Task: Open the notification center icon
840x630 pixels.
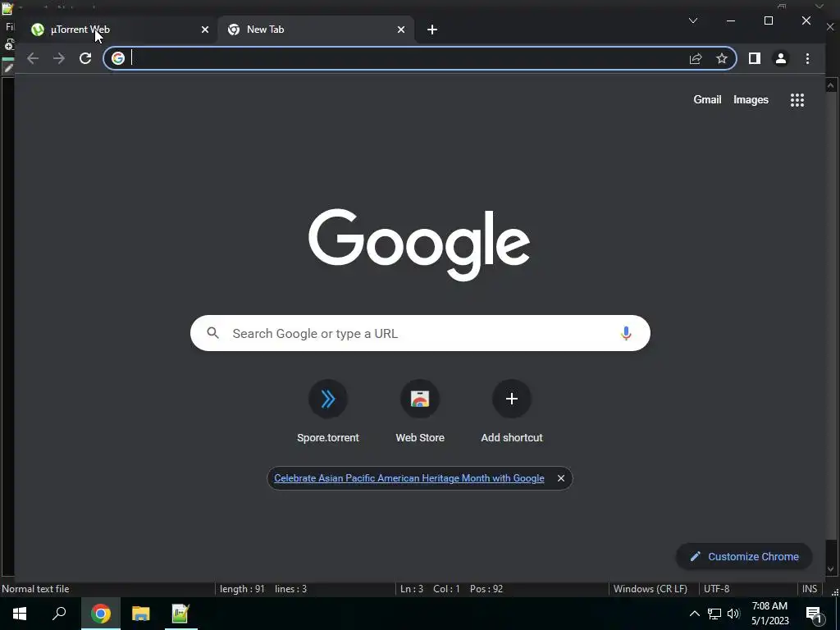Action: [x=814, y=614]
